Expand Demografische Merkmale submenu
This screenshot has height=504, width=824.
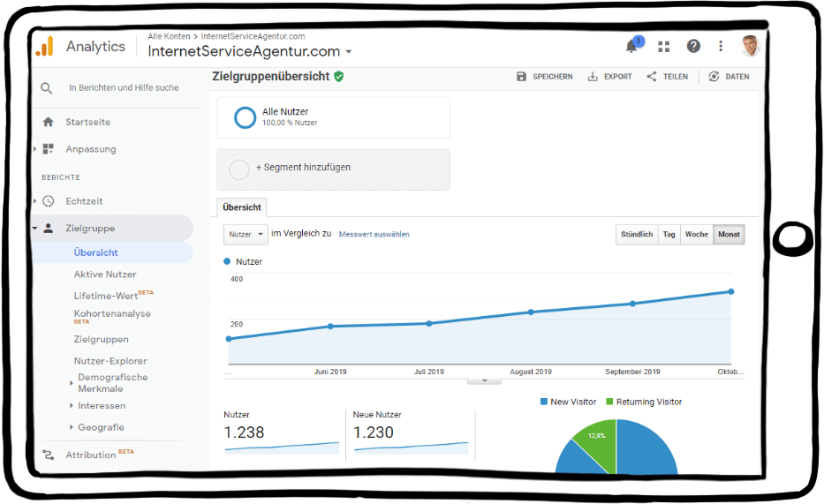pyautogui.click(x=71, y=383)
